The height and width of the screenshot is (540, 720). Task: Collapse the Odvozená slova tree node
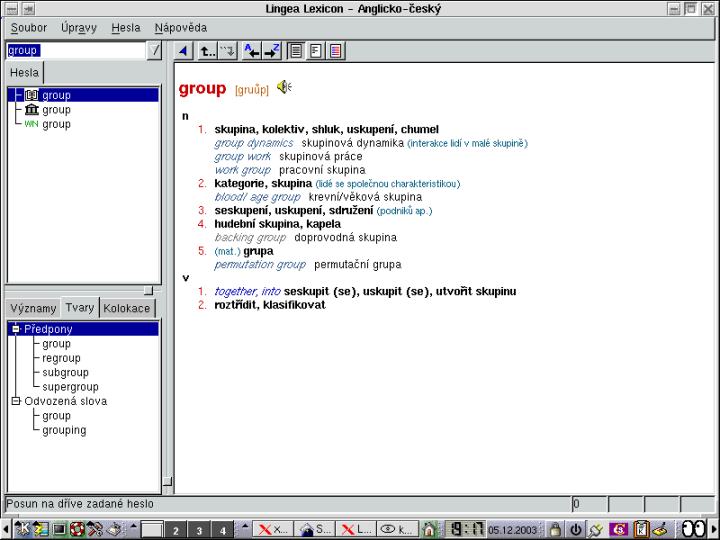(16, 401)
